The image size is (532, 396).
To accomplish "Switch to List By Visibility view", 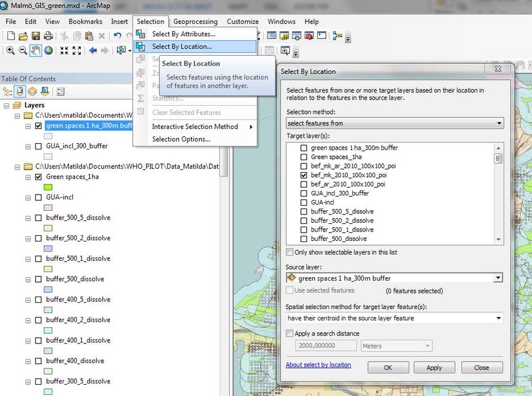I will [x=32, y=91].
